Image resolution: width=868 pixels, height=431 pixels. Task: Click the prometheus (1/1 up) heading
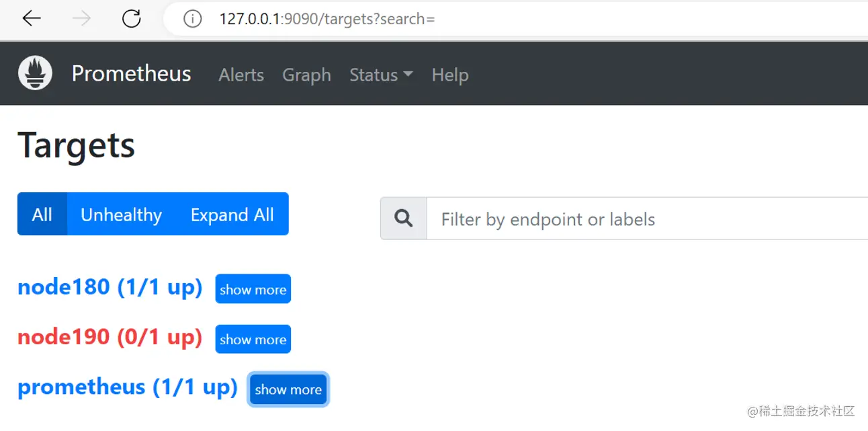click(128, 387)
